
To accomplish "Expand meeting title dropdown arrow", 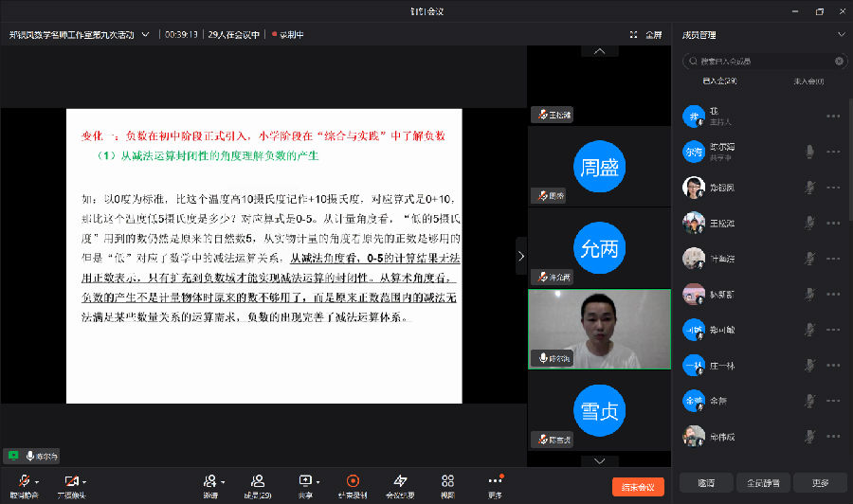I will (145, 34).
